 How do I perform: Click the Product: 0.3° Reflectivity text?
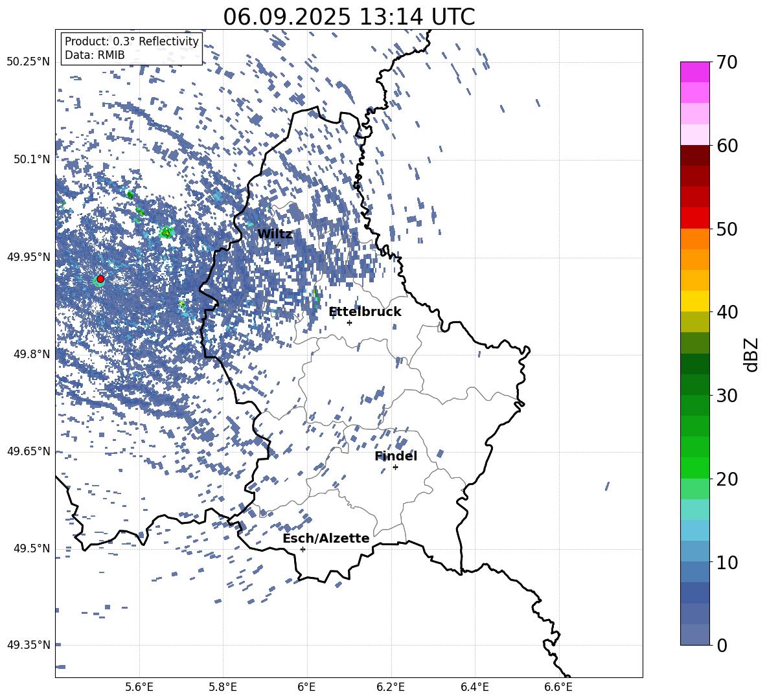coord(132,41)
